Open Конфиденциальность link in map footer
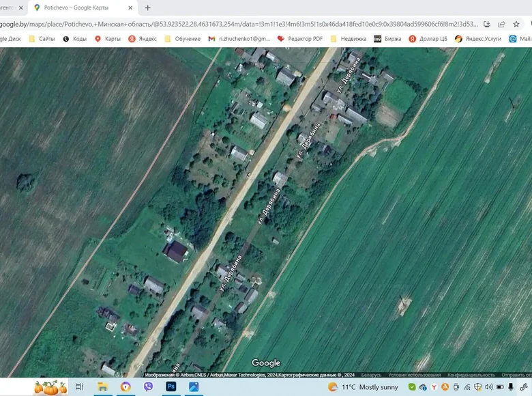 click(471, 375)
